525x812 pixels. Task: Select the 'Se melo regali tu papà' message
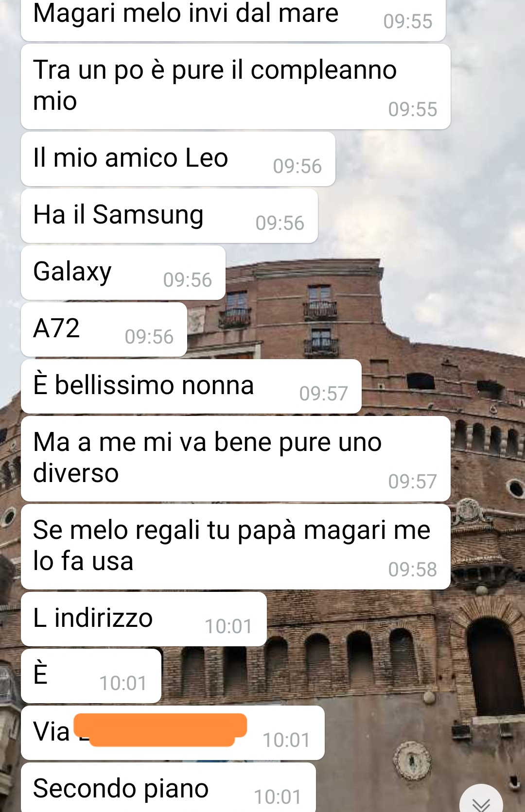(x=236, y=547)
